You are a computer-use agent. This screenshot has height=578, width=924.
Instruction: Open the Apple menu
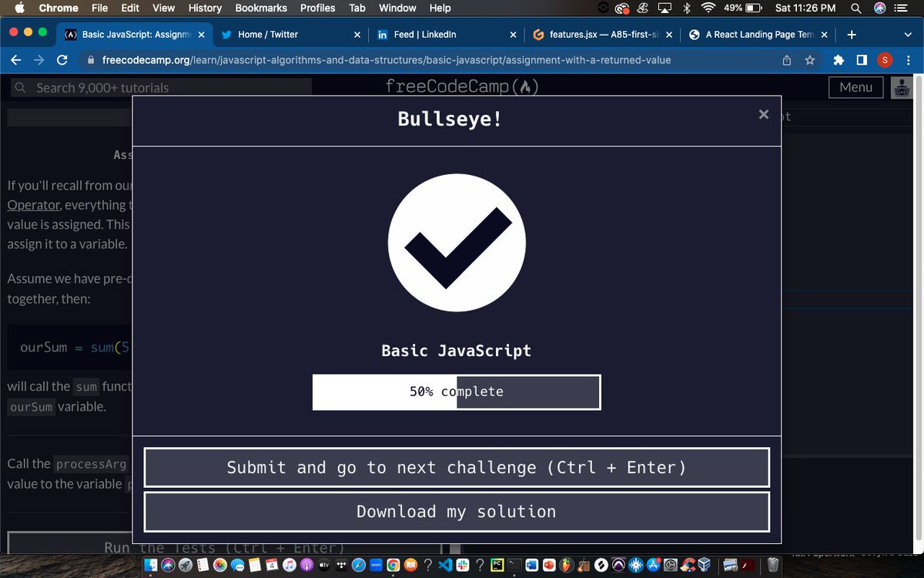[20, 8]
